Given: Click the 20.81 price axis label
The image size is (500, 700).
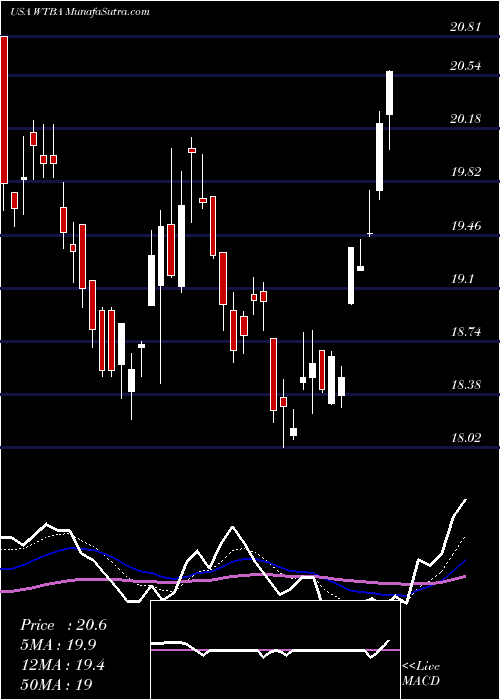Looking at the screenshot, I should pos(466,27).
